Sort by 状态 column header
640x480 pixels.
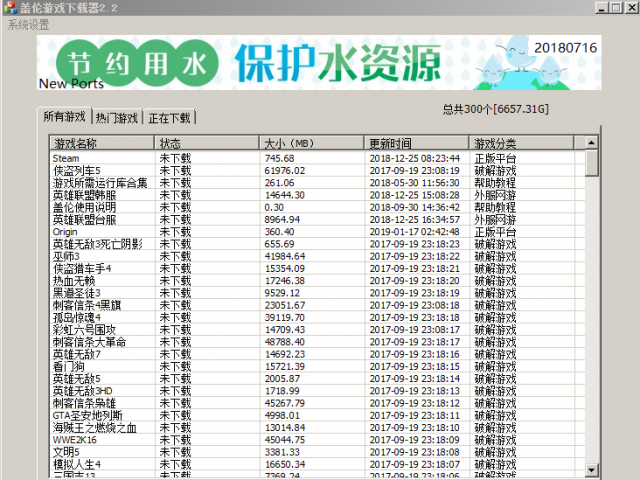(x=206, y=143)
